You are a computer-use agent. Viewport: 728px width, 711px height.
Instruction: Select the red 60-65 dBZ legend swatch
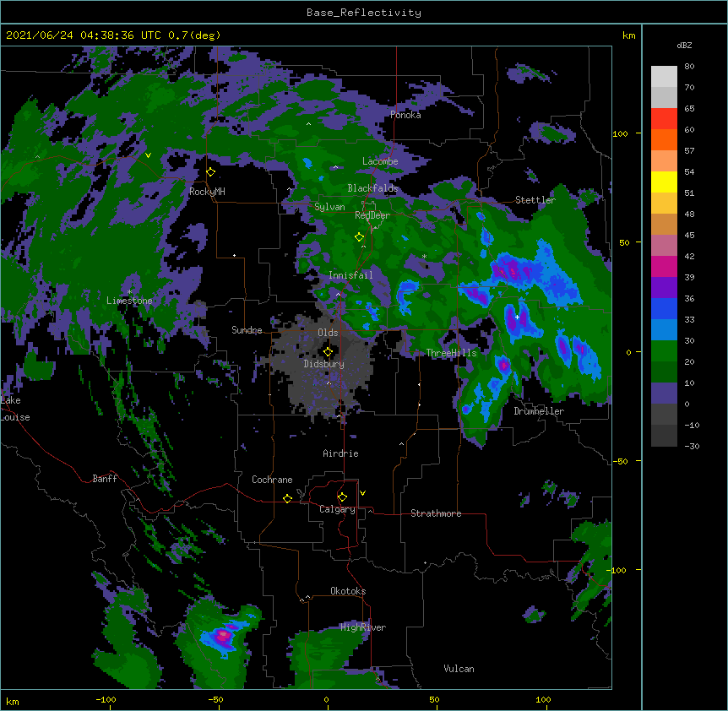tap(664, 119)
